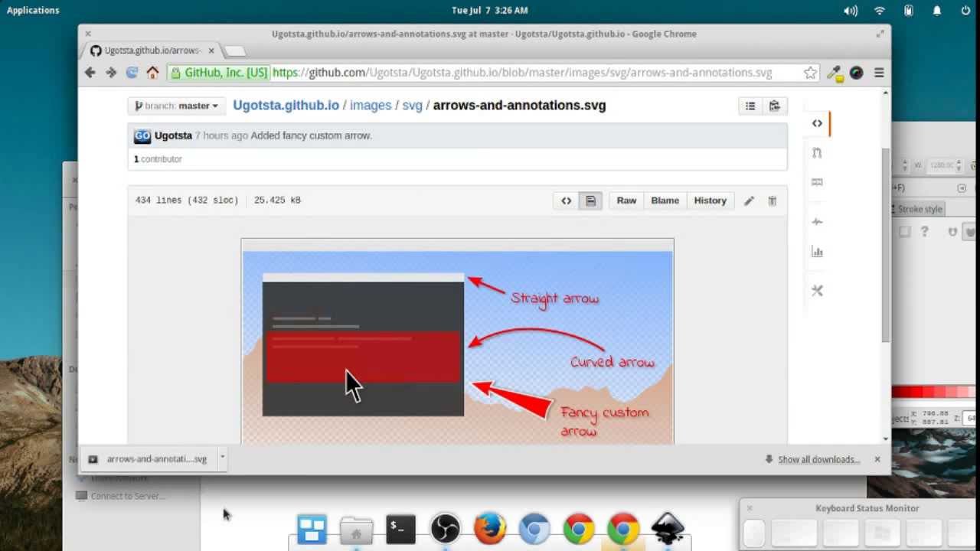Open the Code sidebar icon on GitHub

(817, 123)
